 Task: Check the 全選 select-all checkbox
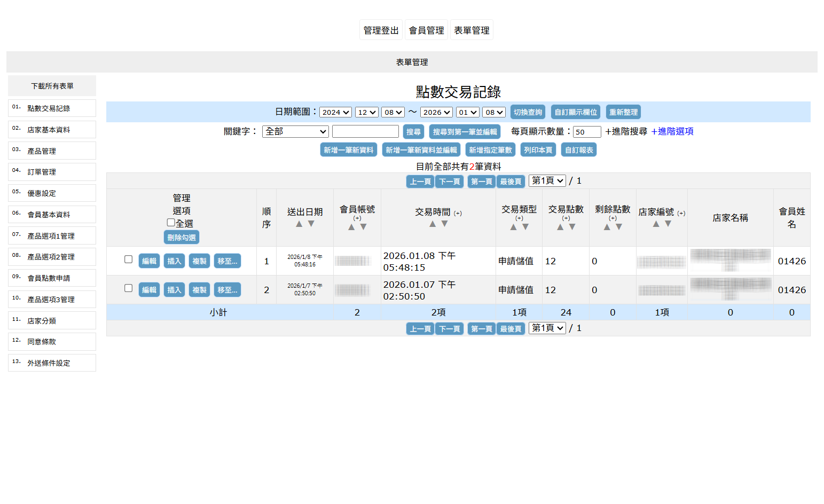point(171,223)
